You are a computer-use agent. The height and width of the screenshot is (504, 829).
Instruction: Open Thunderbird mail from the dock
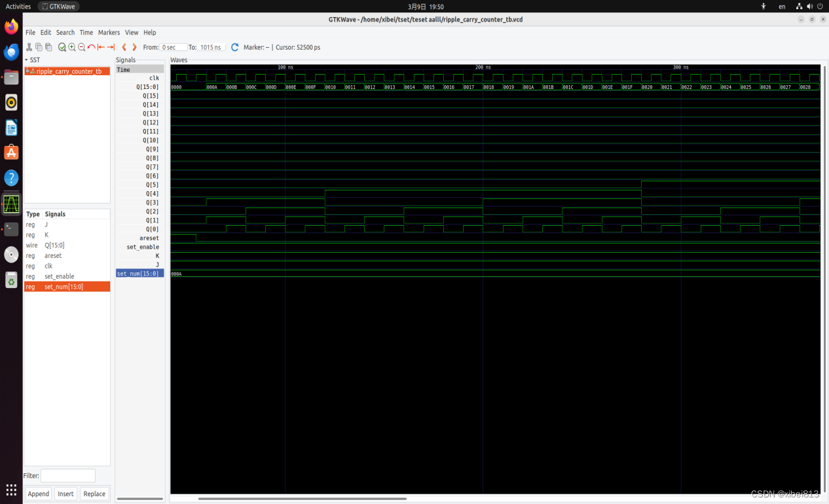[x=11, y=52]
